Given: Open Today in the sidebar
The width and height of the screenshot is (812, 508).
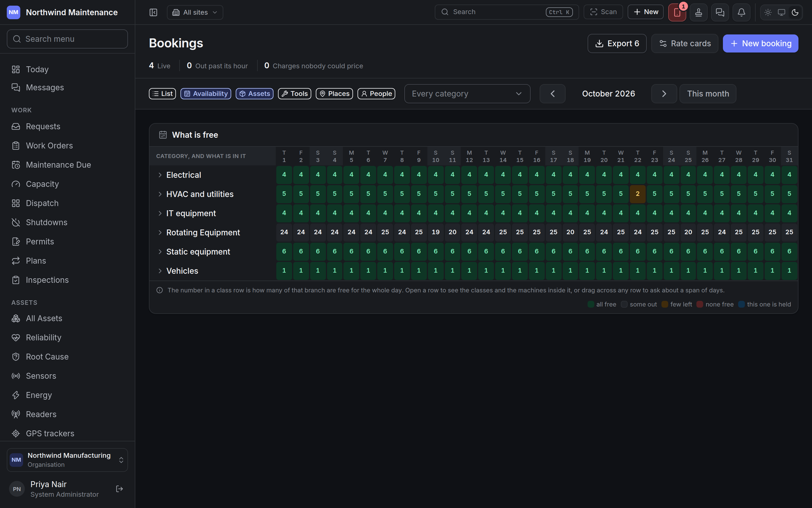Looking at the screenshot, I should [x=67, y=69].
